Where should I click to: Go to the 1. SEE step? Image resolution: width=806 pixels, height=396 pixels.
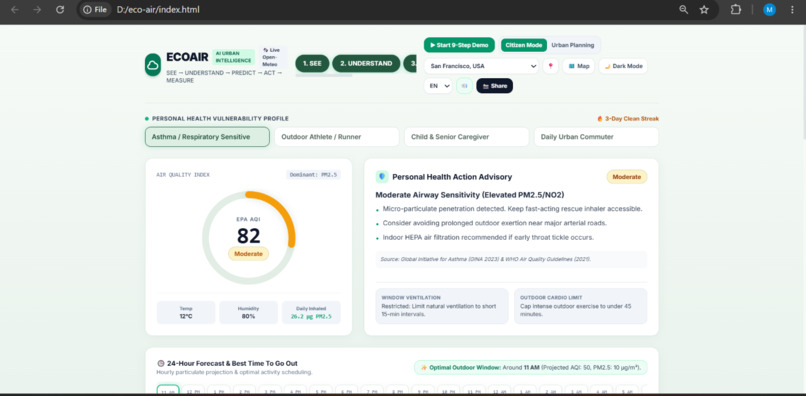[312, 64]
